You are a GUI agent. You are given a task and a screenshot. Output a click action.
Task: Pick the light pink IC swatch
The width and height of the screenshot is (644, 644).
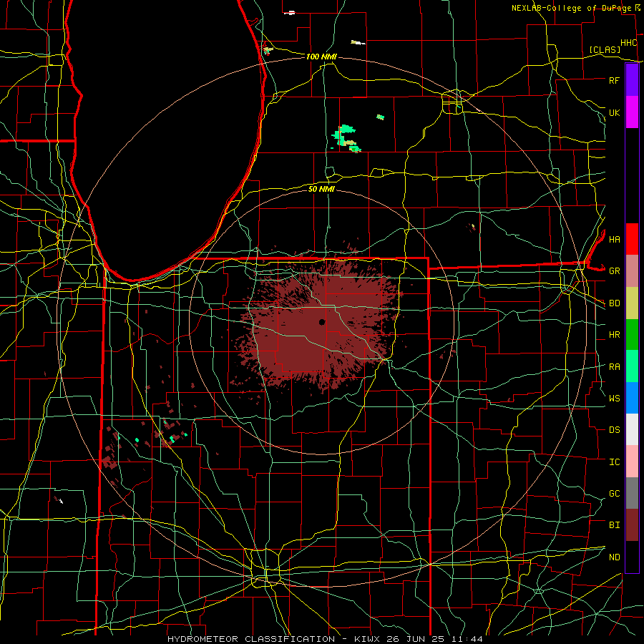pyautogui.click(x=632, y=462)
